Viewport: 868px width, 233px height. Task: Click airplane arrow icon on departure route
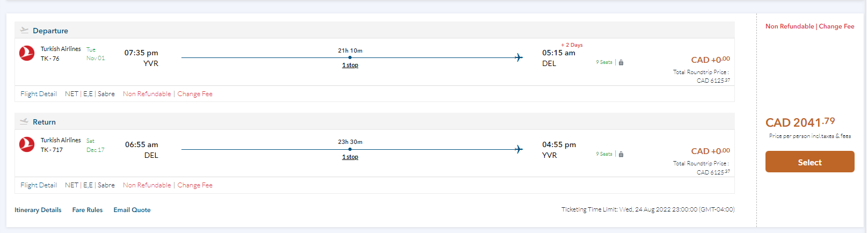point(518,57)
